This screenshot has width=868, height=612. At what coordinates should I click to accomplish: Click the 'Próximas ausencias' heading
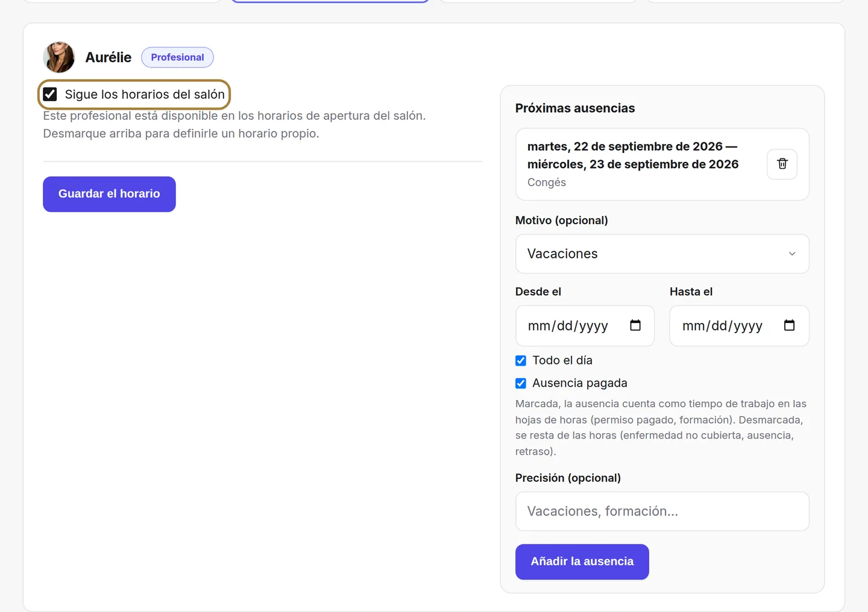click(x=575, y=108)
